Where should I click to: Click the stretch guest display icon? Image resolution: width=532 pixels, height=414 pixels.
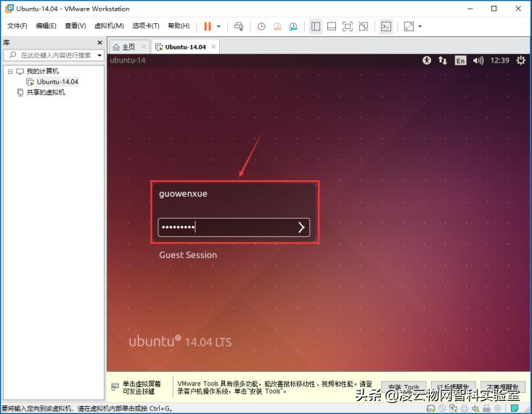click(409, 26)
